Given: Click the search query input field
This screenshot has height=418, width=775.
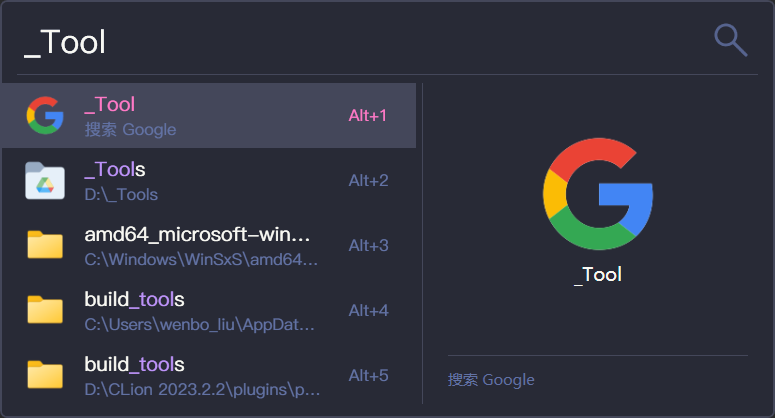Looking at the screenshot, I should pyautogui.click(x=350, y=42).
